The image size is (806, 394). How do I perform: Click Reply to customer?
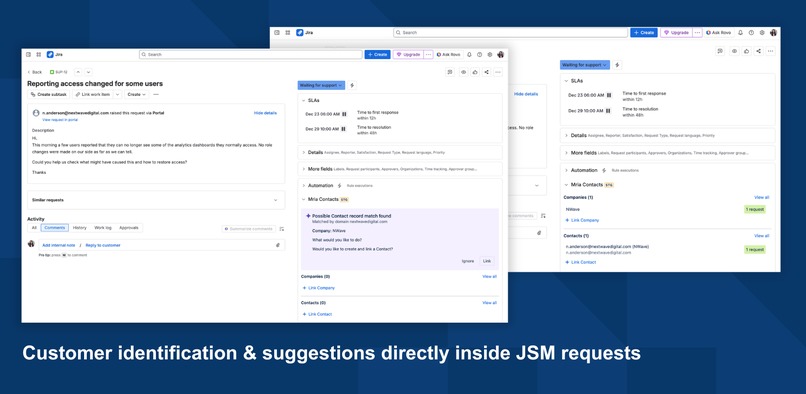[103, 245]
